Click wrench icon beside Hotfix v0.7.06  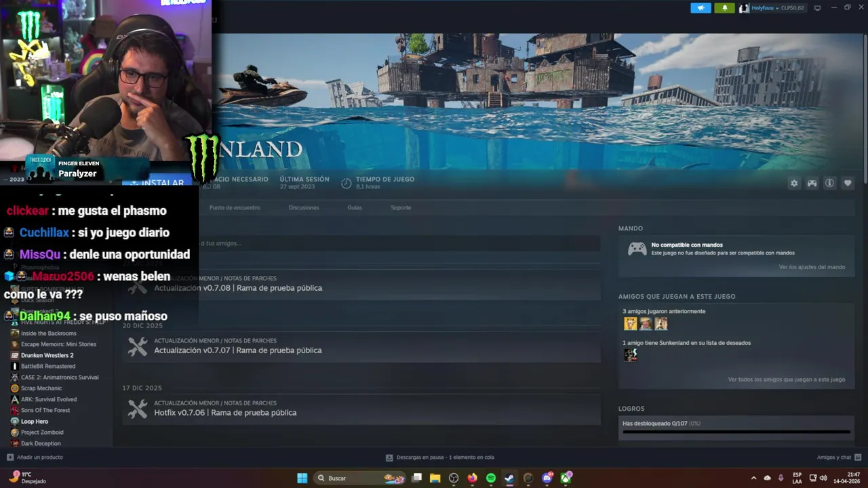138,409
